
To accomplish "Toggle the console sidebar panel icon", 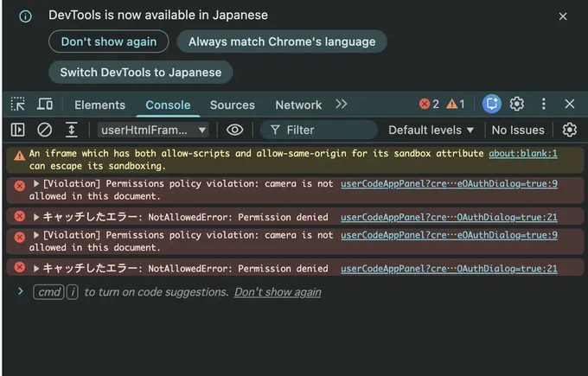I will tap(17, 130).
